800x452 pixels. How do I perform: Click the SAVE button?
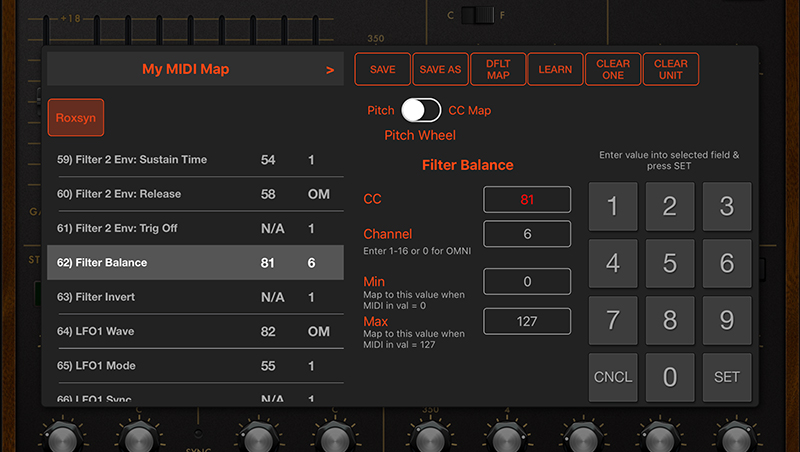point(383,69)
